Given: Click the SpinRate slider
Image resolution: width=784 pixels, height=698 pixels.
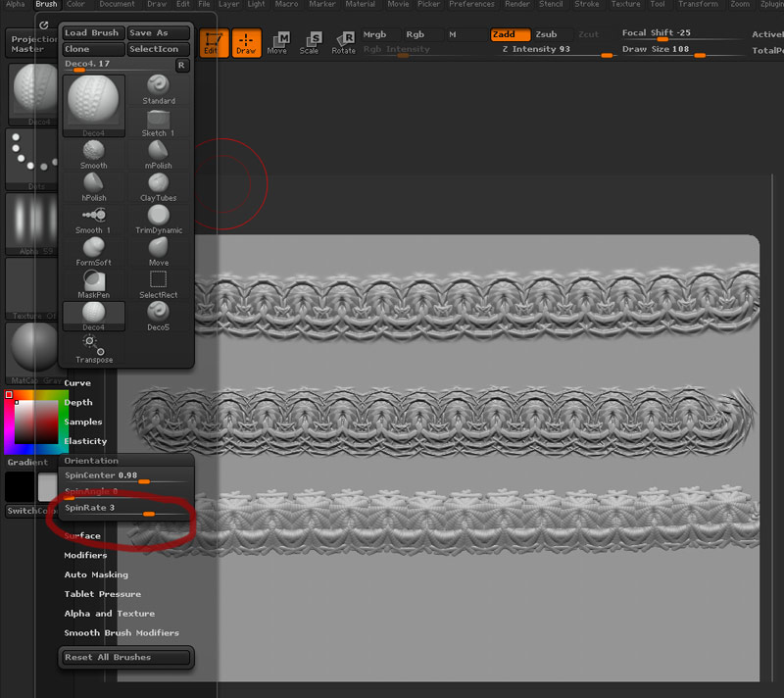Looking at the screenshot, I should pyautogui.click(x=126, y=509).
